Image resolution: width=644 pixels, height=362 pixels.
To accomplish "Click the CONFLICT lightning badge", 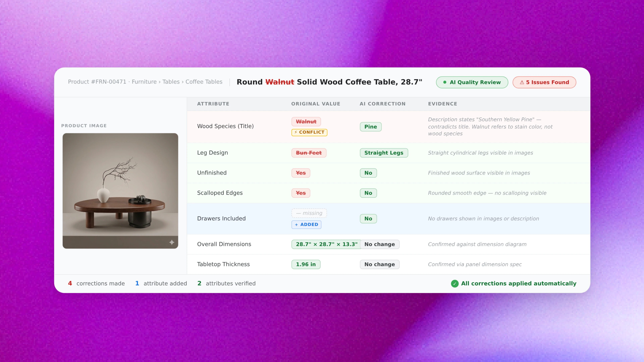I will pos(309,132).
